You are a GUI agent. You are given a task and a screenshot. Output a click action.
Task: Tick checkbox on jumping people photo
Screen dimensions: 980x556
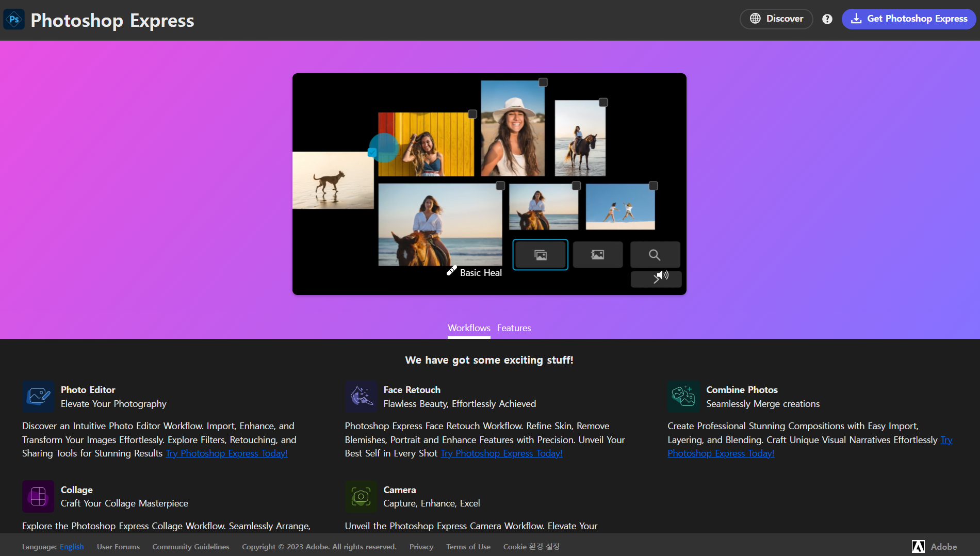[x=654, y=186]
